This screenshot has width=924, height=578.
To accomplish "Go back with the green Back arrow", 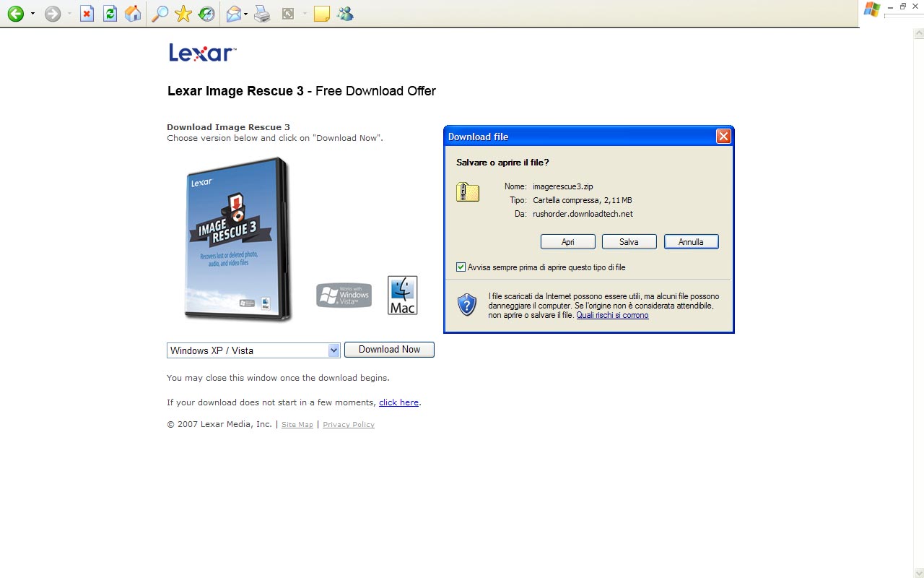I will (x=15, y=14).
